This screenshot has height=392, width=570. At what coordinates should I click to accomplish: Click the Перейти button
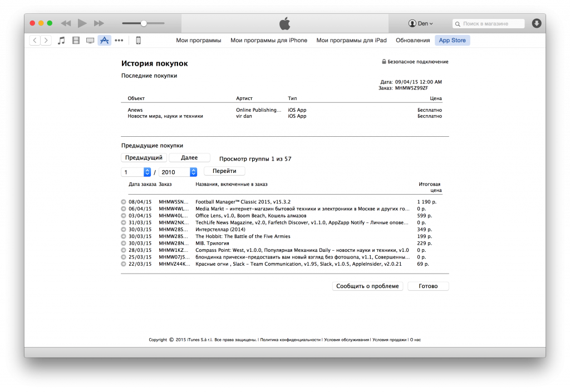(224, 171)
